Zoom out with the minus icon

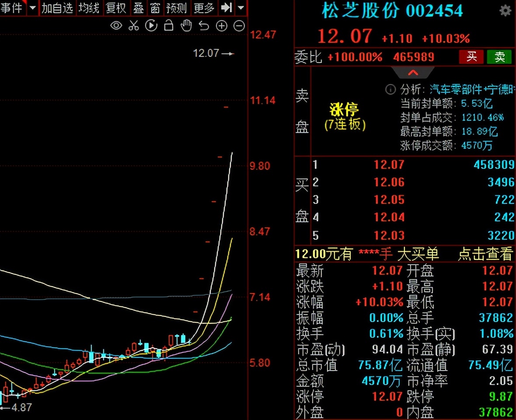pyautogui.click(x=239, y=26)
